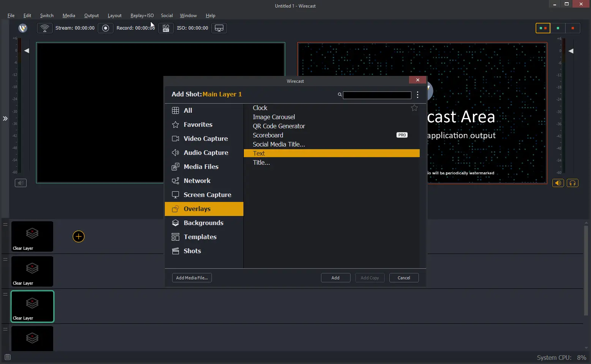Click the Add Media File... button

pyautogui.click(x=192, y=278)
